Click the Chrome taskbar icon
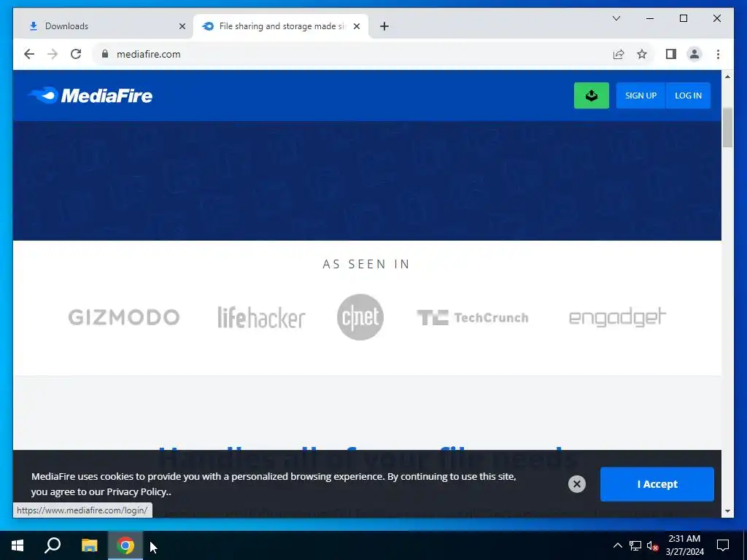The image size is (747, 560). coord(125,545)
